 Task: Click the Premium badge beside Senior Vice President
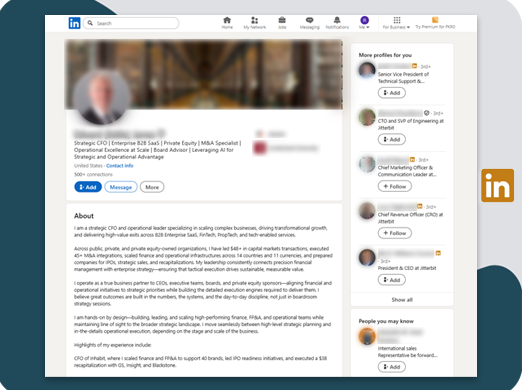414,66
